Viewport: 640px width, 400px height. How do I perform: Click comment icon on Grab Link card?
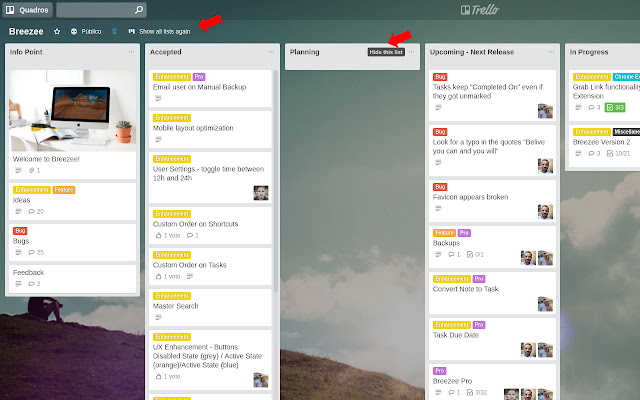click(591, 107)
